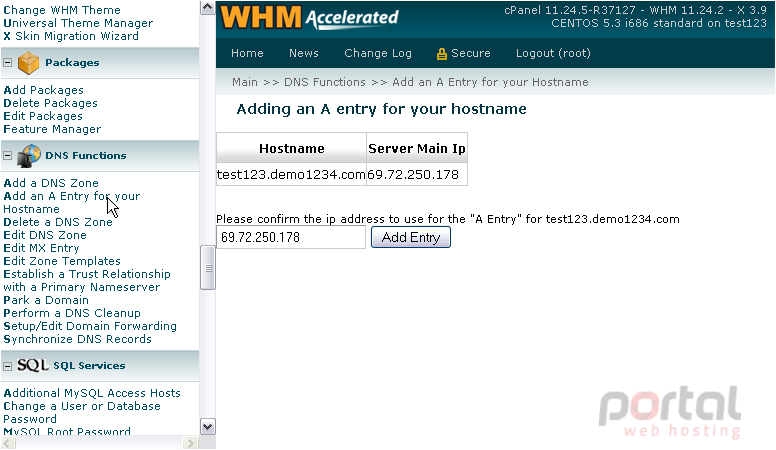This screenshot has width=776, height=450.
Task: Click Logout (root)
Action: pyautogui.click(x=553, y=53)
